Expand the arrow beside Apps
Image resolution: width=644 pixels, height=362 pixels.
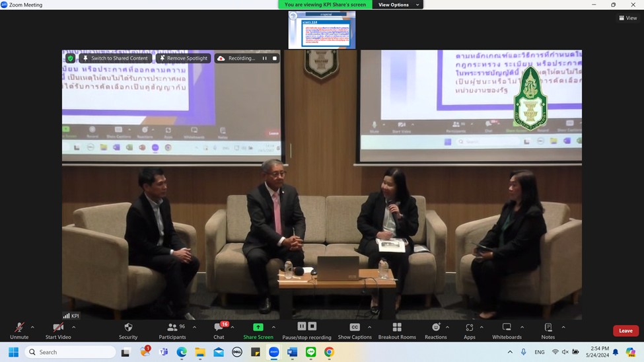(482, 327)
